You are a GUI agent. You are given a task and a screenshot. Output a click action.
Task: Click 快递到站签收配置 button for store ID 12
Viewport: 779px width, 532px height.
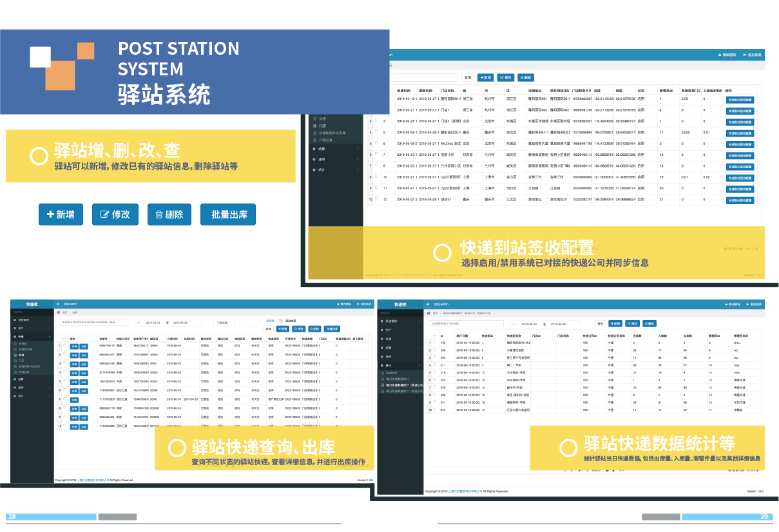740,200
